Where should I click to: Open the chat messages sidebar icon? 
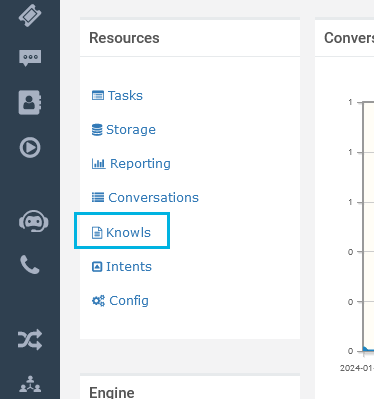30,58
